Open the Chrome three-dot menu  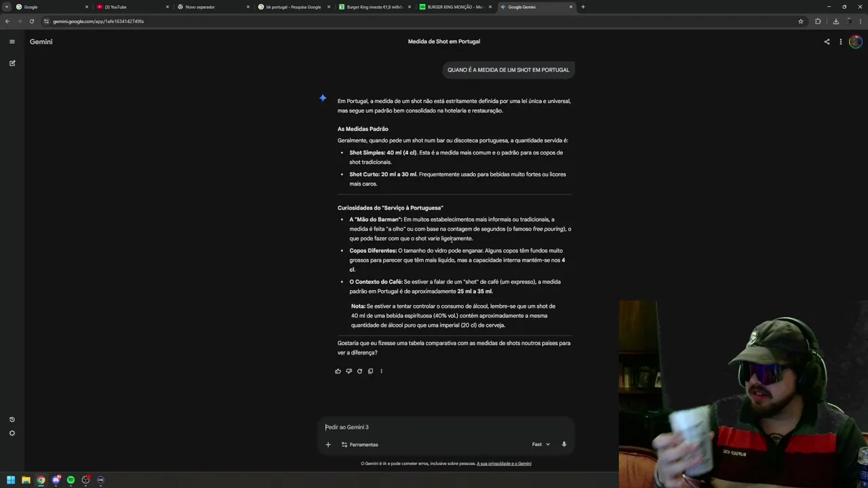[861, 21]
